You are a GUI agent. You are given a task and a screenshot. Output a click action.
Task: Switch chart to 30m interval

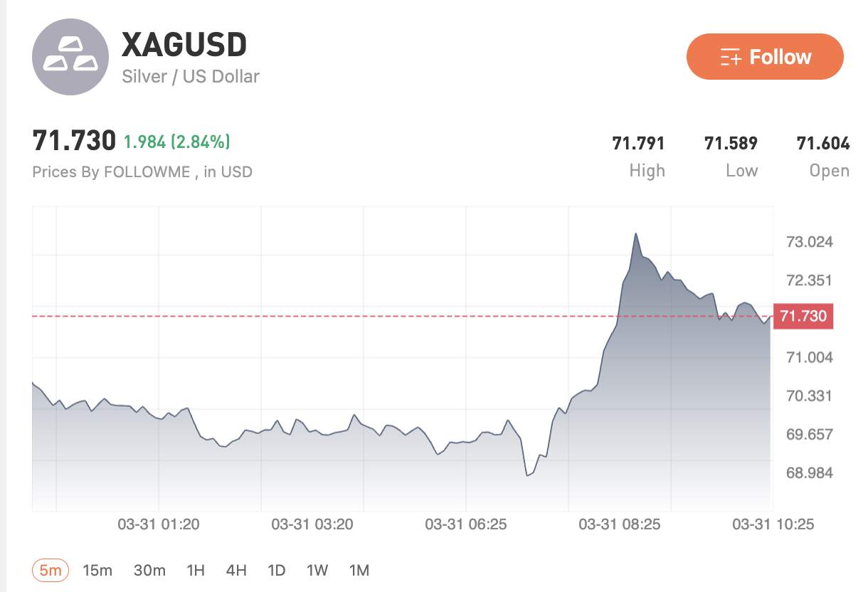click(x=149, y=570)
